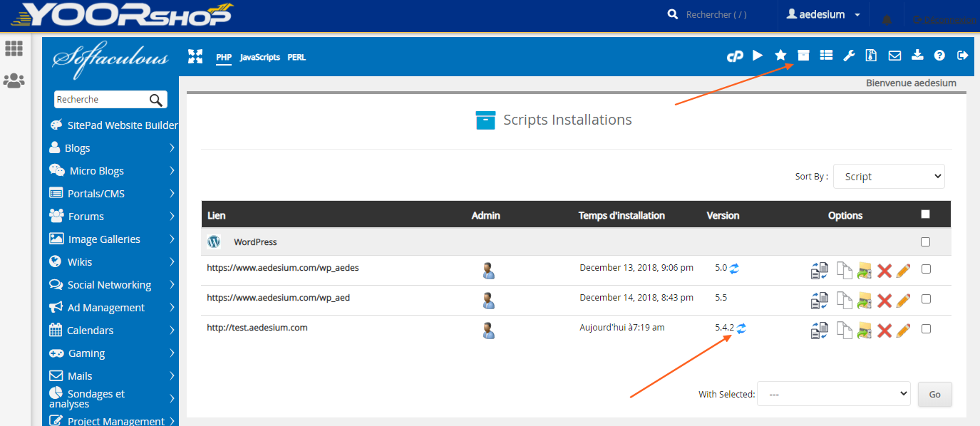Screen dimensions: 980x426
Task: Open users group icon in left rail
Action: (x=14, y=80)
